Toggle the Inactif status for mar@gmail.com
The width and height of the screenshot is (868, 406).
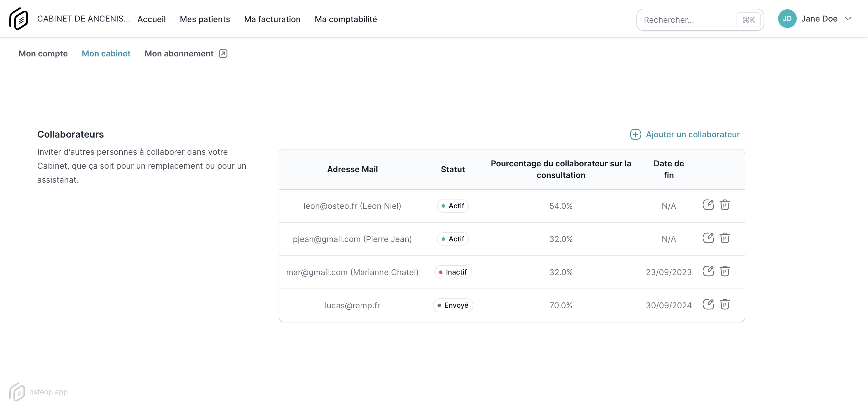pyautogui.click(x=453, y=272)
